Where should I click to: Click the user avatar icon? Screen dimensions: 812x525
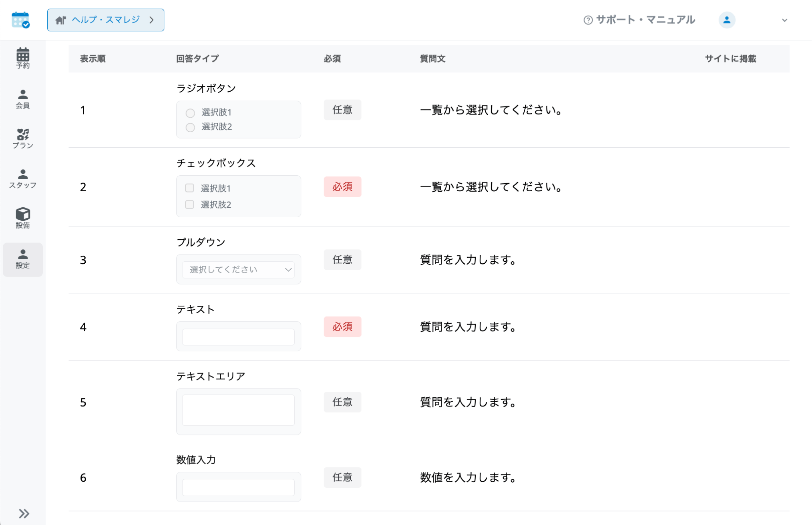(x=727, y=20)
